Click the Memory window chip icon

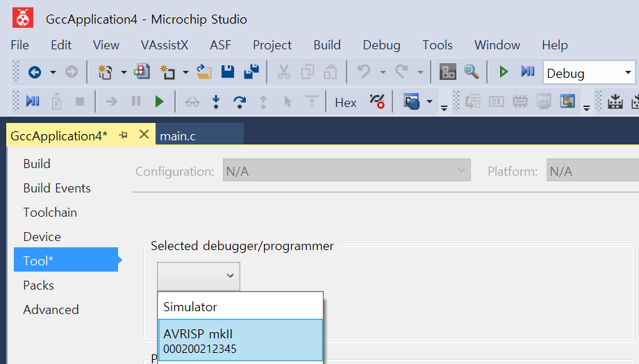520,101
